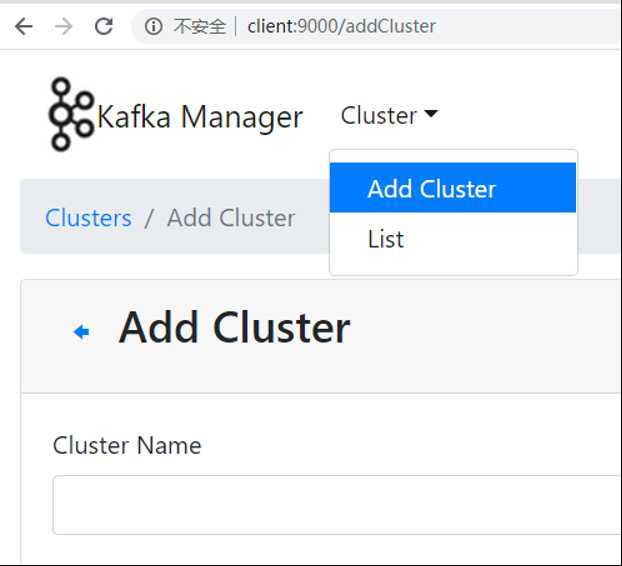This screenshot has height=566, width=622.
Task: Select Add Cluster from the dropdown menu
Action: pos(453,188)
